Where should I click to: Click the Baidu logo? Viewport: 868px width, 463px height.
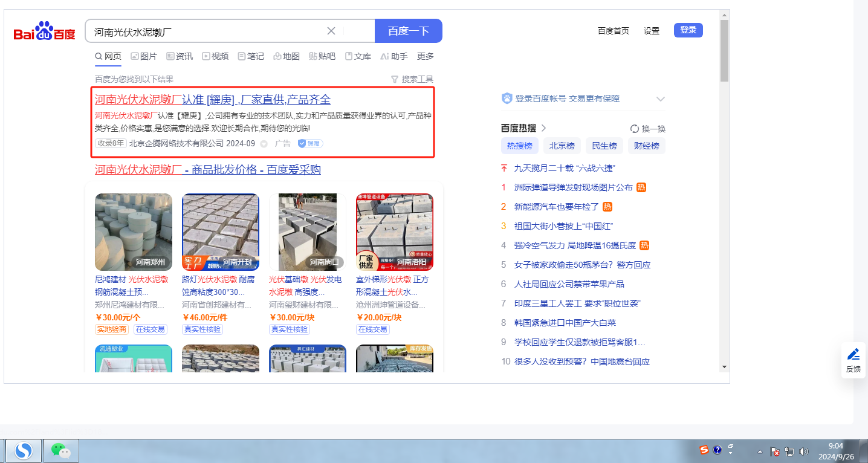coord(45,31)
